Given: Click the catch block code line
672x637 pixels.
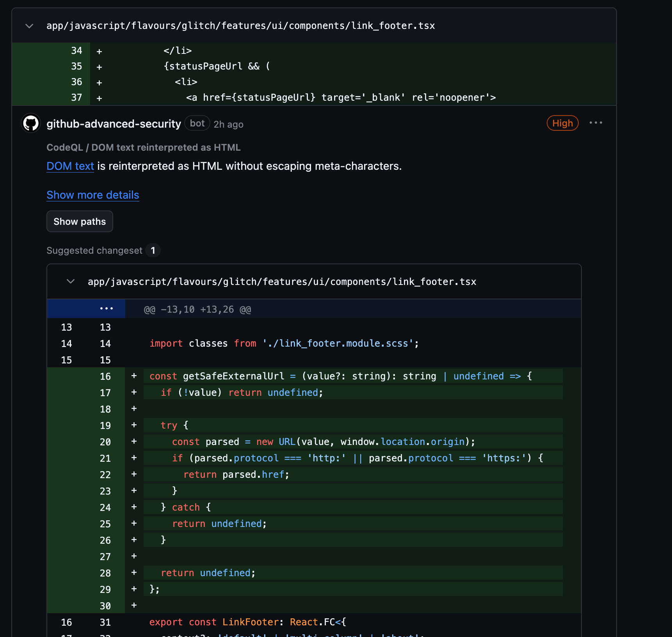Looking at the screenshot, I should coord(186,507).
